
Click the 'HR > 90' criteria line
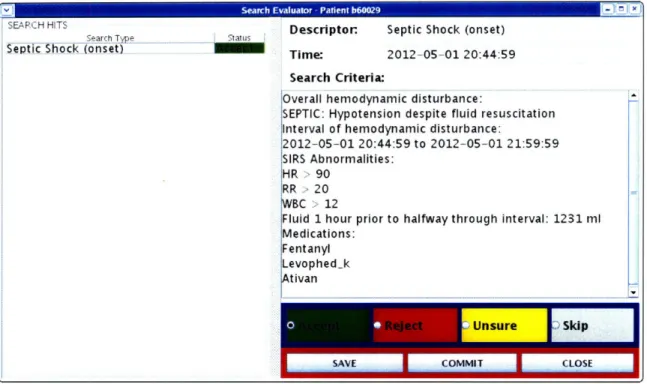tap(306, 174)
